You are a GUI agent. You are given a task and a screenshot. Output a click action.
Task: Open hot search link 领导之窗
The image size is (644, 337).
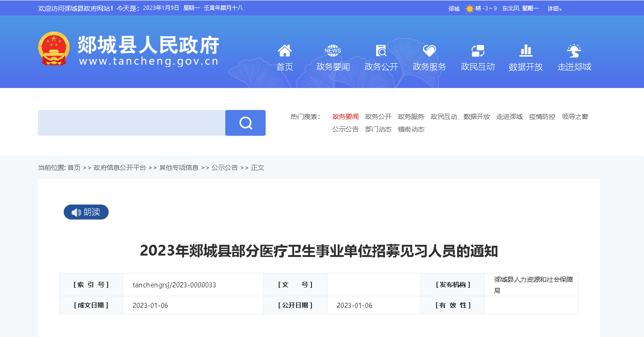[x=575, y=117]
